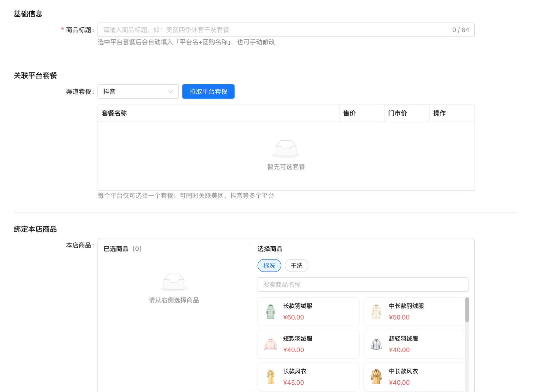Image resolution: width=534 pixels, height=392 pixels.
Task: Switch to the 干洗 category tab
Action: pos(296,266)
